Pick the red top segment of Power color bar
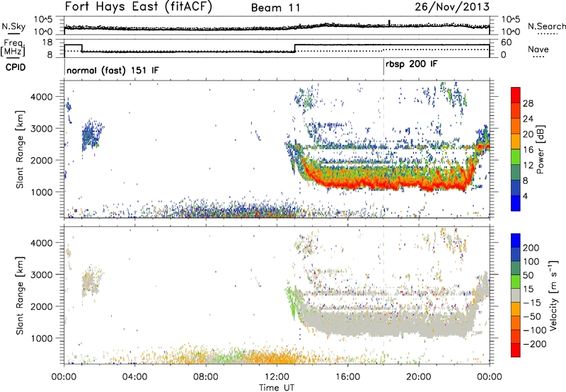The width and height of the screenshot is (566, 392). pos(516,95)
